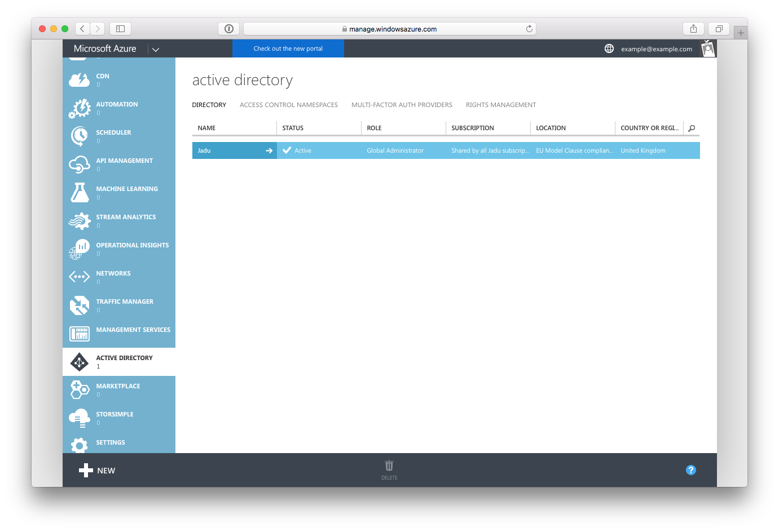Sort by Country or Region column header
The height and width of the screenshot is (532, 779).
[x=649, y=128]
